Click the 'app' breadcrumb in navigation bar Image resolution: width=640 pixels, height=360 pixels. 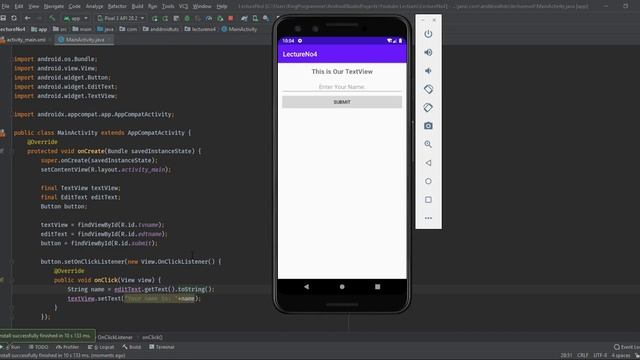[x=39, y=29]
